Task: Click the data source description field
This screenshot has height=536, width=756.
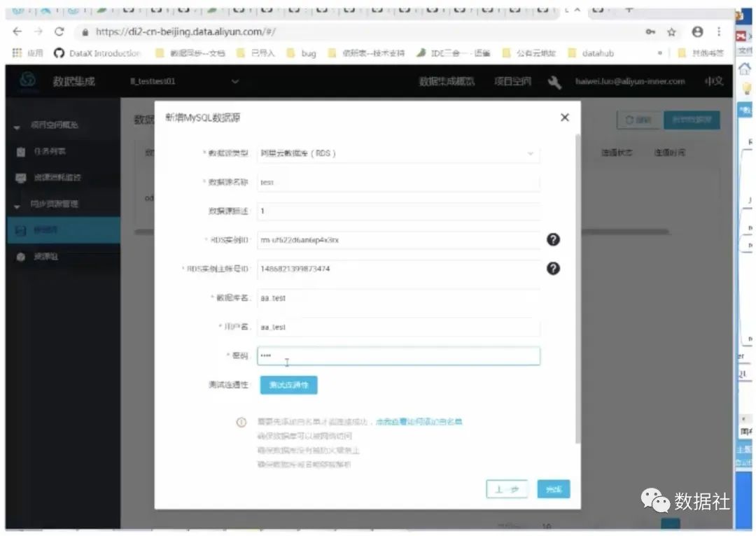Action: tap(398, 211)
